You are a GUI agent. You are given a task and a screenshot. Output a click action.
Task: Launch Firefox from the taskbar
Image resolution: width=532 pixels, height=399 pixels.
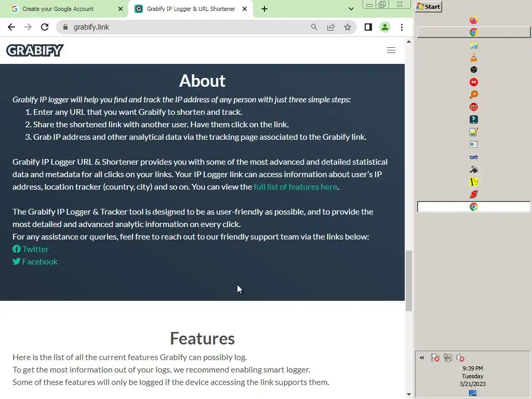tap(474, 20)
